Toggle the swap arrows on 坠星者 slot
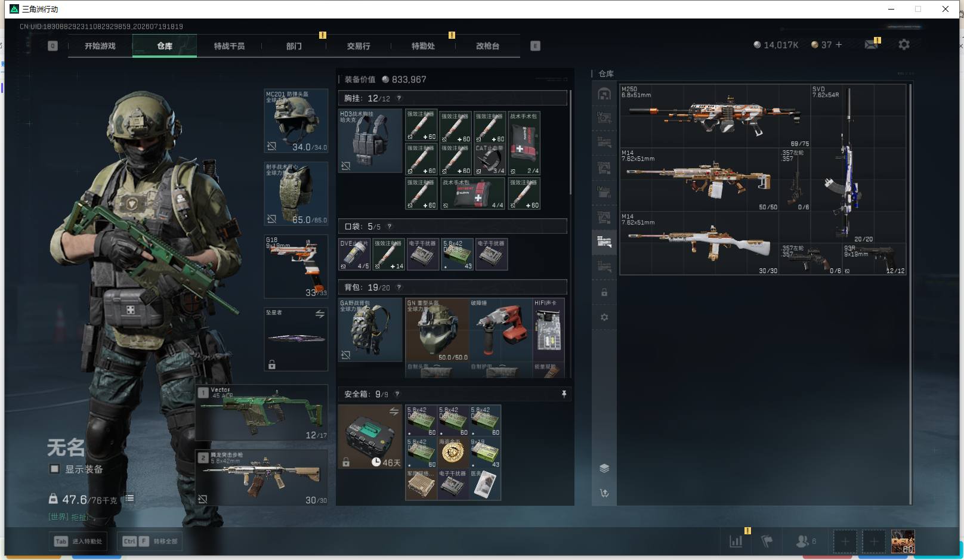964x560 pixels. [320, 314]
